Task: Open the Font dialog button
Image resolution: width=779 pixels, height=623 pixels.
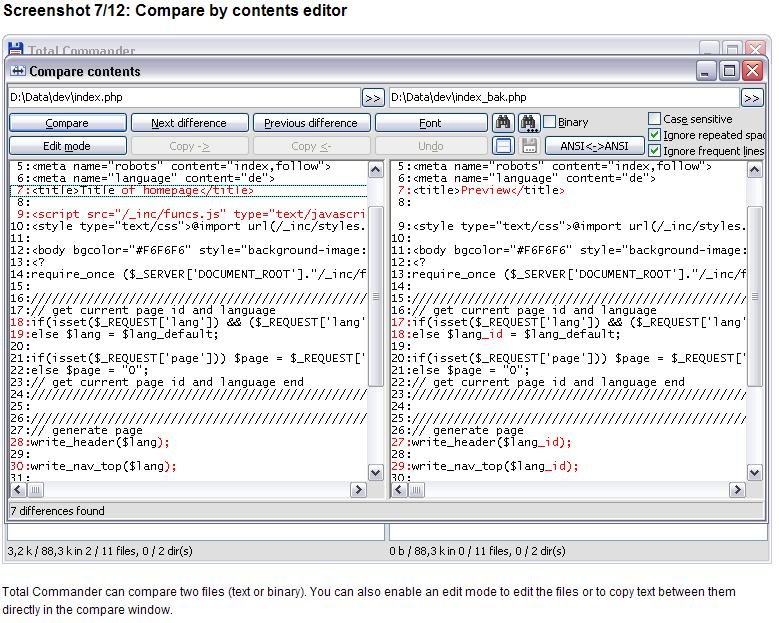Action: click(431, 123)
